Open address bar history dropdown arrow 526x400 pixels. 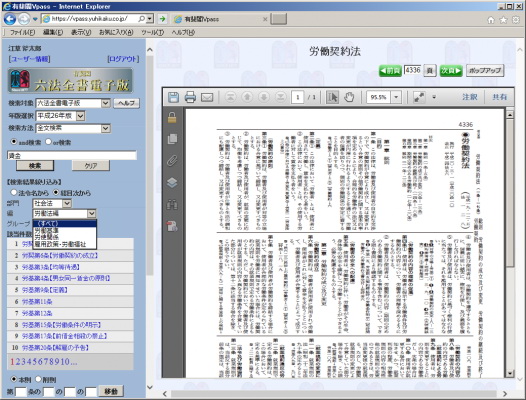click(x=150, y=19)
